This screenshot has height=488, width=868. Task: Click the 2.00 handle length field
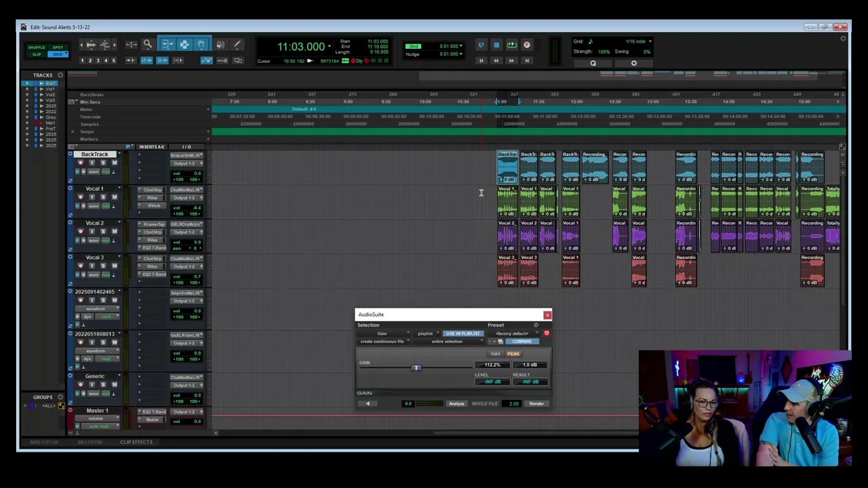pos(513,404)
